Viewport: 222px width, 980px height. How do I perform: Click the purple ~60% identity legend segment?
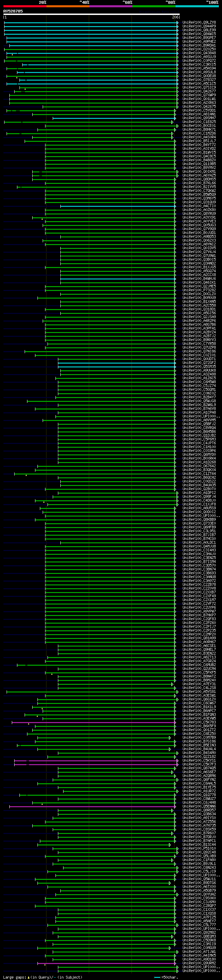point(111,6)
